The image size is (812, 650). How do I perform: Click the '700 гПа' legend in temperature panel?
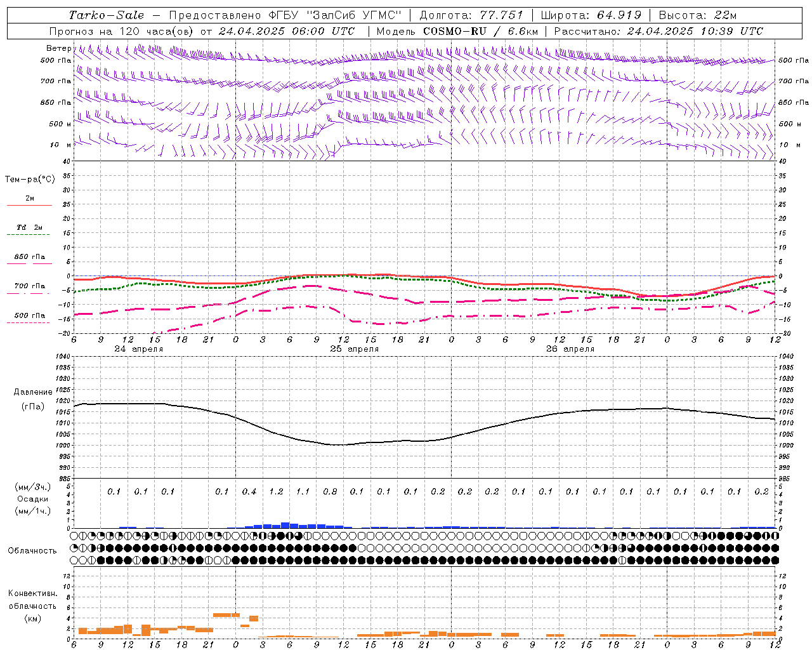pyautogui.click(x=30, y=286)
